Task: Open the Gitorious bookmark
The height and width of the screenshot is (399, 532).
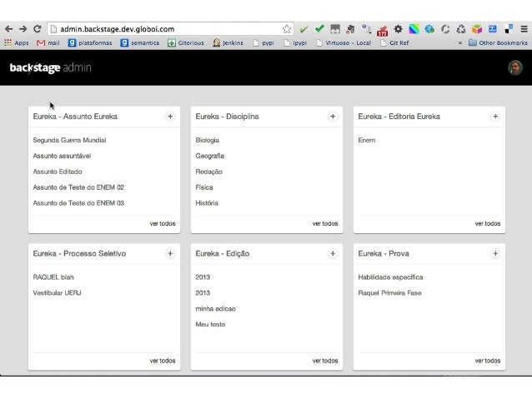Action: (x=186, y=43)
